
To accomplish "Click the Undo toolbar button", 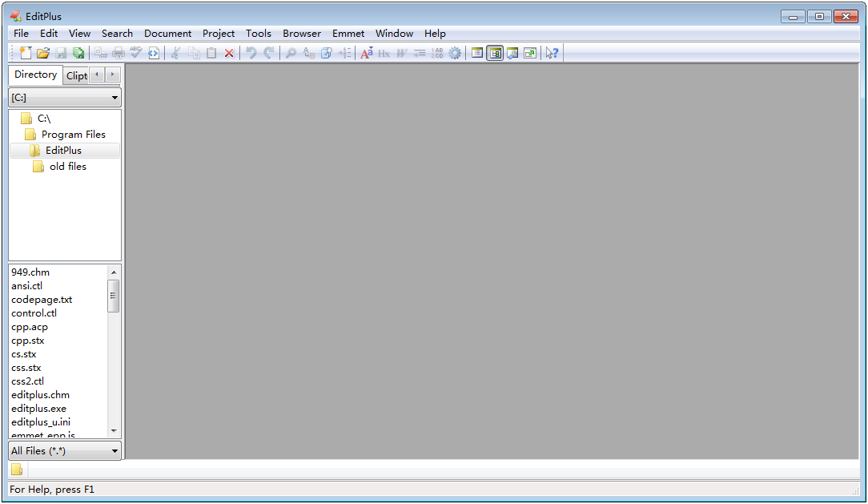I will [250, 53].
